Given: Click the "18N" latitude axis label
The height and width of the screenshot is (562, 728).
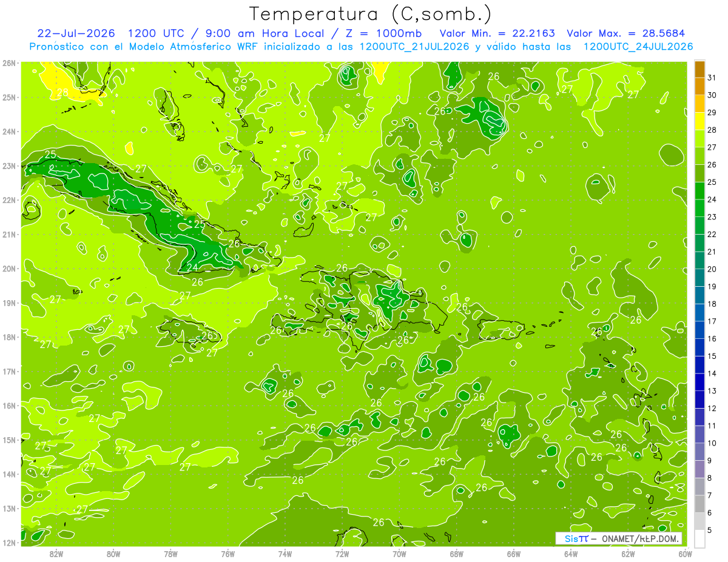Looking at the screenshot, I should click(x=8, y=337).
